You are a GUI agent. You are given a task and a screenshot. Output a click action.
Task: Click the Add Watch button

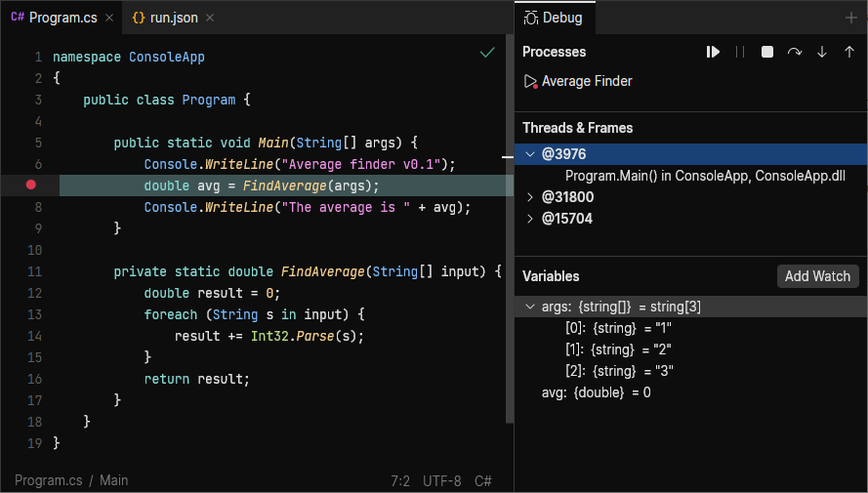click(817, 276)
